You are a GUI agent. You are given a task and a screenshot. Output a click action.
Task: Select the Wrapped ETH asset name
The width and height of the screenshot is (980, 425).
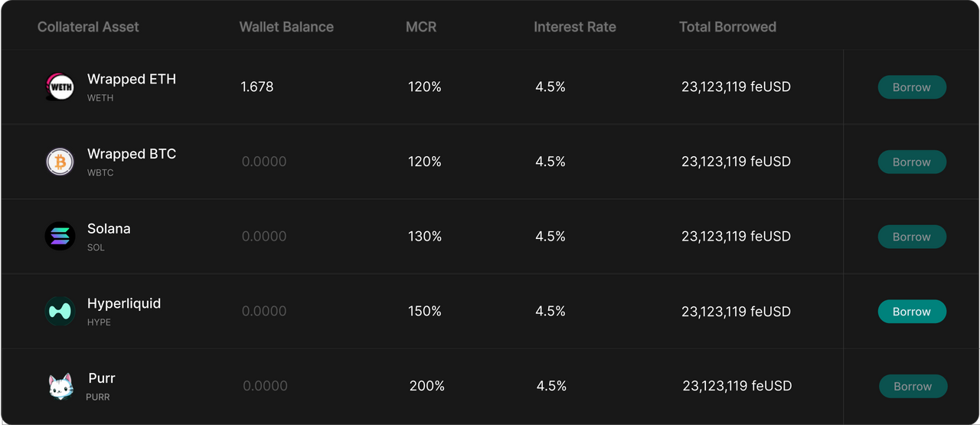[x=132, y=79]
